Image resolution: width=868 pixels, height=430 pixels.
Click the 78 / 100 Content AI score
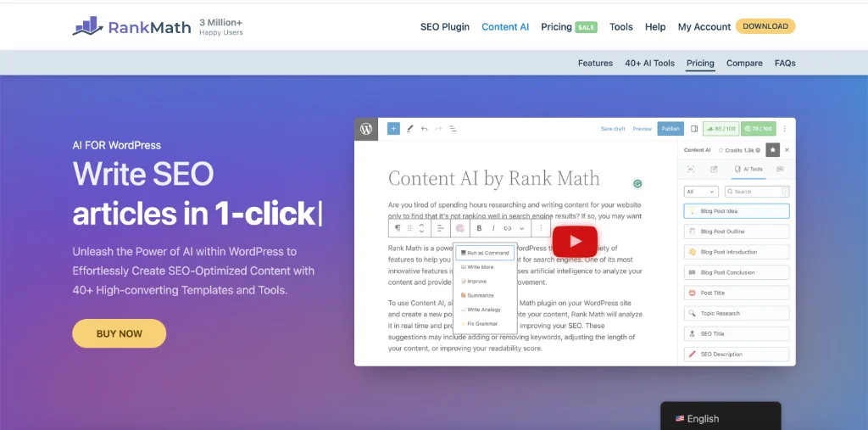pos(759,129)
